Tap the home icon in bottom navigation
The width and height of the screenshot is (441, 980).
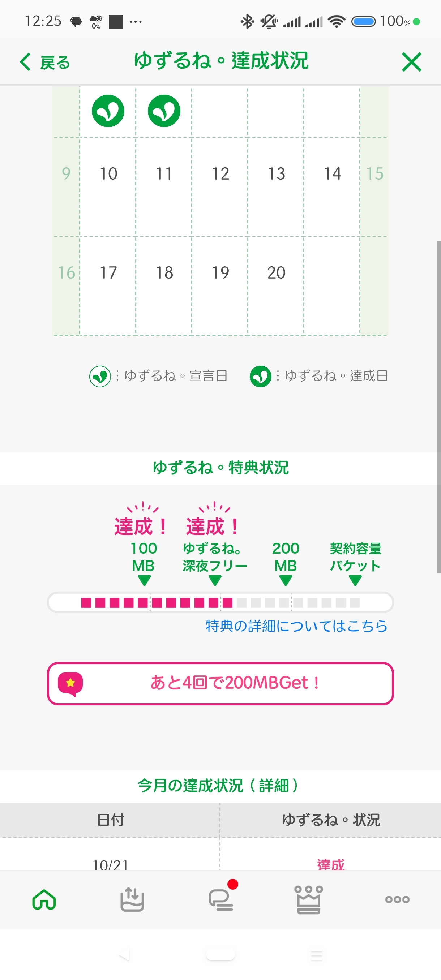point(44,899)
